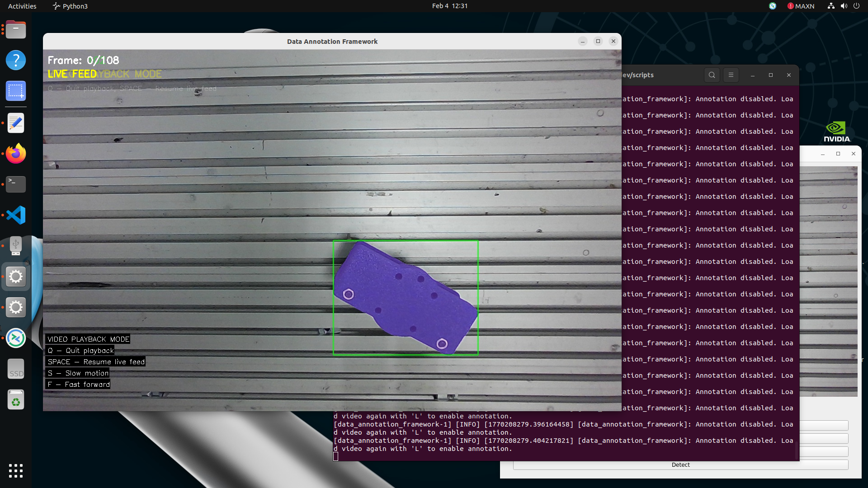Open the MAXN power mode indicator
The width and height of the screenshot is (868, 488).
[x=801, y=6]
